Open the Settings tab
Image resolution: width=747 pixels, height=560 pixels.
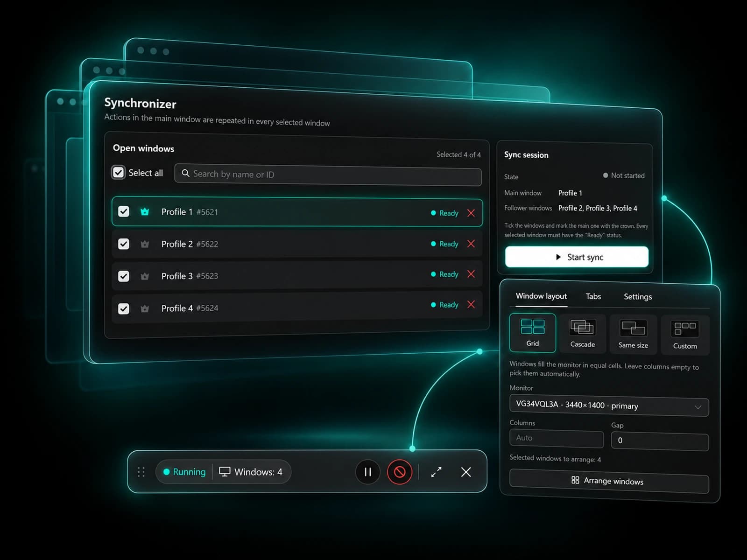point(638,297)
